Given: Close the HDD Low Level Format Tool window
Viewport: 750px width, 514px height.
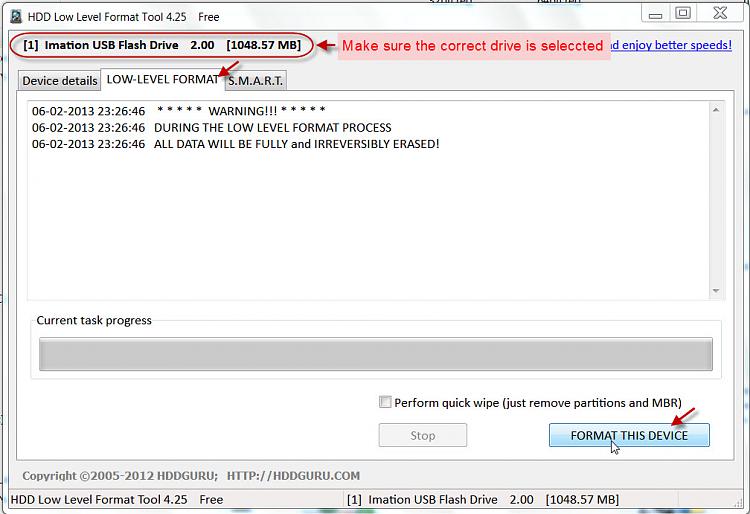Looking at the screenshot, I should coord(719,13).
